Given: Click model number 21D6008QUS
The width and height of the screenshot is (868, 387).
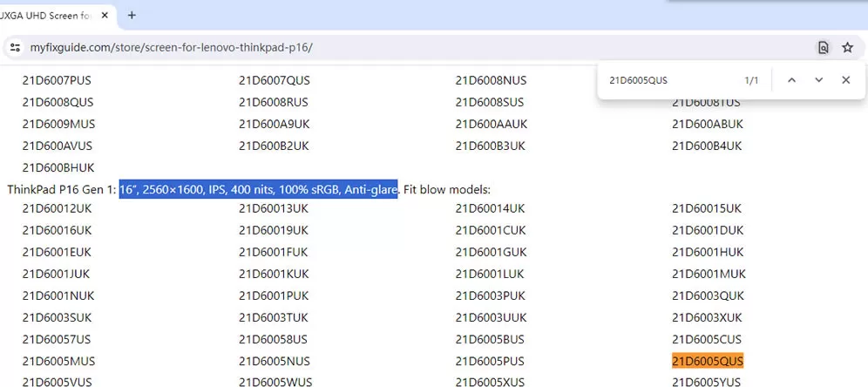Looking at the screenshot, I should 58,103.
